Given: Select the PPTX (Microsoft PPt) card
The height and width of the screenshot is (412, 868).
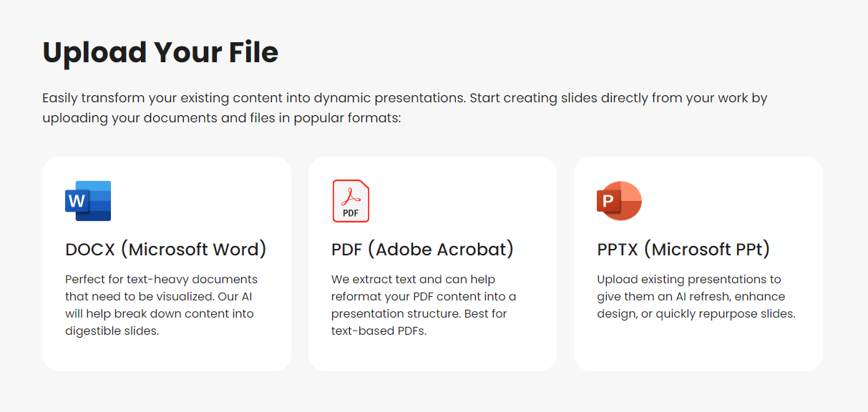Looking at the screenshot, I should [698, 263].
